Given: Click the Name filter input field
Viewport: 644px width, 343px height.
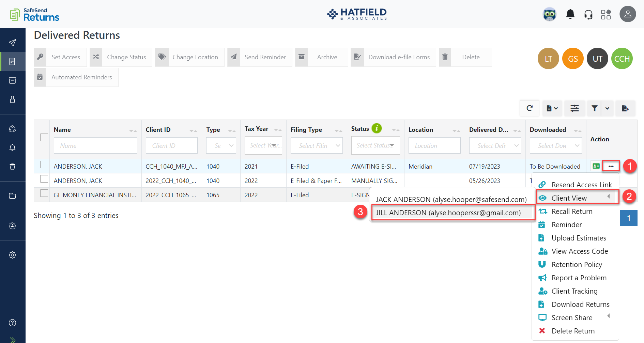Looking at the screenshot, I should point(95,145).
